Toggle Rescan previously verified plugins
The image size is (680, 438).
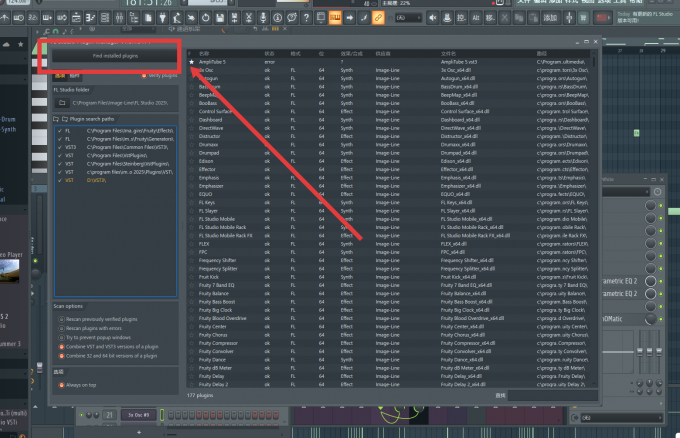pyautogui.click(x=98, y=319)
